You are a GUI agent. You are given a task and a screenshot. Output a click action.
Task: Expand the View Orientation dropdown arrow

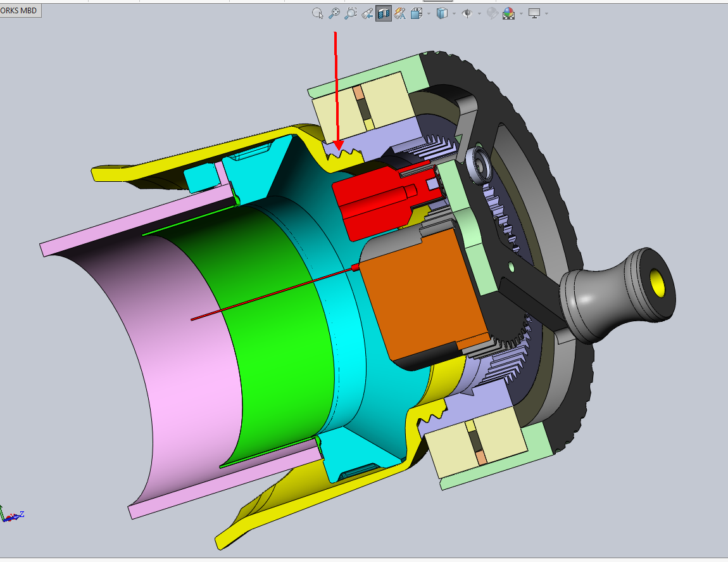click(x=429, y=14)
